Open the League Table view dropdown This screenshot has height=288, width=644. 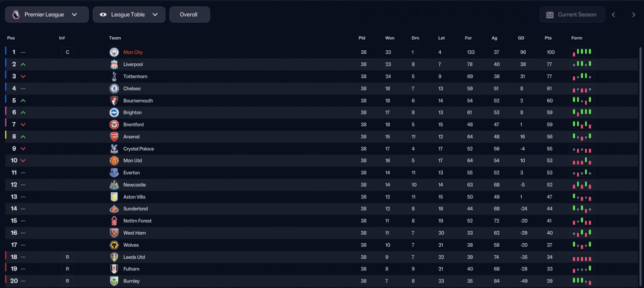tap(129, 15)
